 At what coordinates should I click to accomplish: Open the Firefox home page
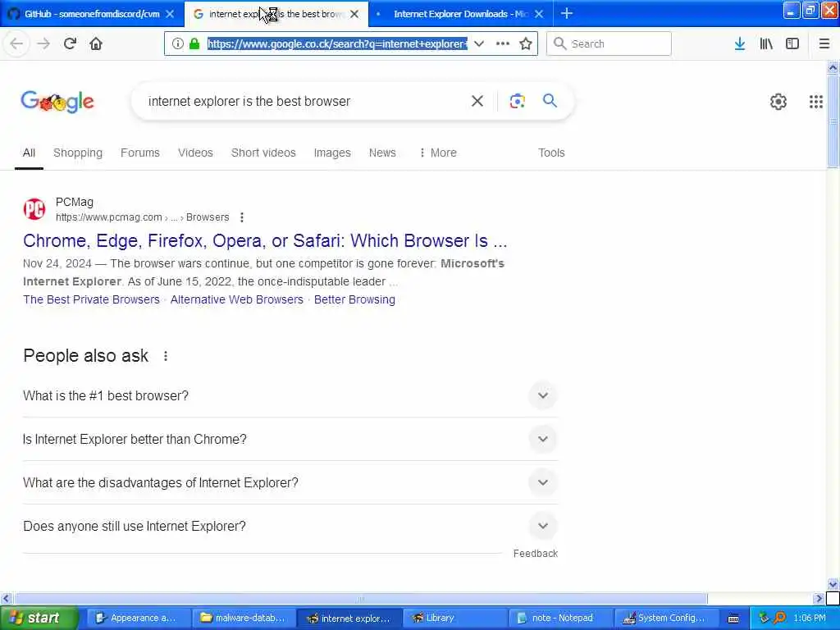tap(96, 43)
